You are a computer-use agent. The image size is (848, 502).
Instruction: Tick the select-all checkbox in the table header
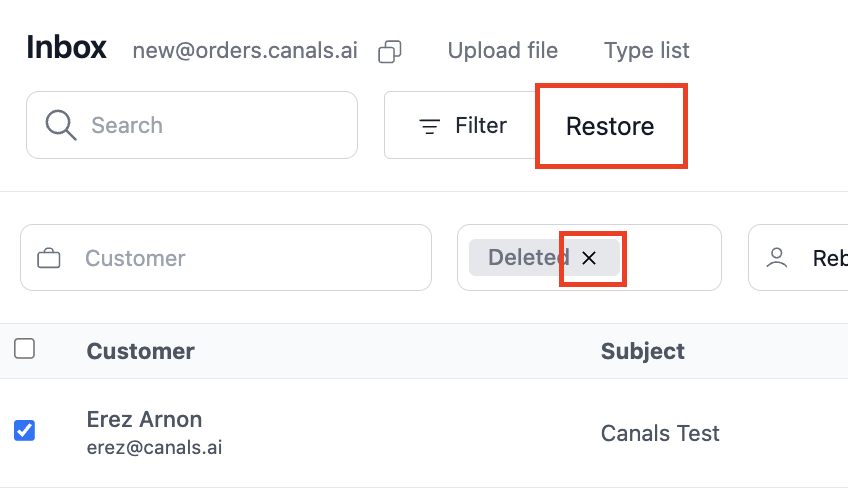24,349
